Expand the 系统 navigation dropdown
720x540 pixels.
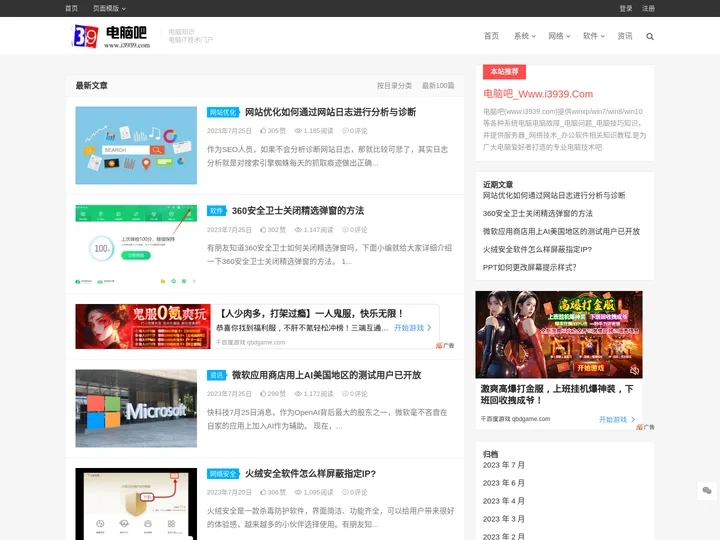coord(524,36)
